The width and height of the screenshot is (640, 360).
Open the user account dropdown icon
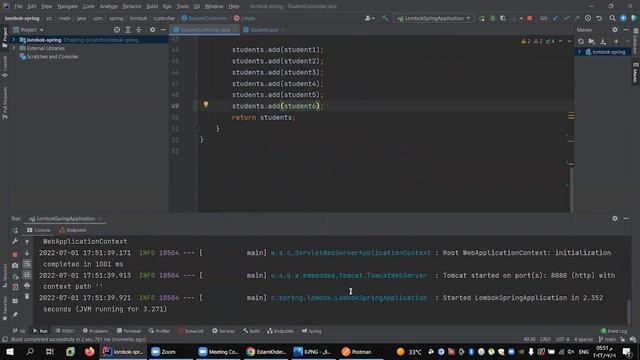coord(370,18)
